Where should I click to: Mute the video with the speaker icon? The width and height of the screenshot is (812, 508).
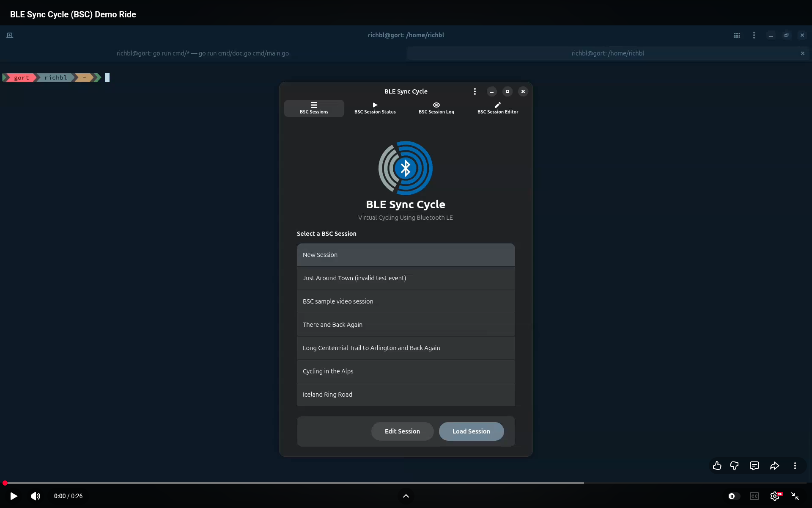(36, 496)
